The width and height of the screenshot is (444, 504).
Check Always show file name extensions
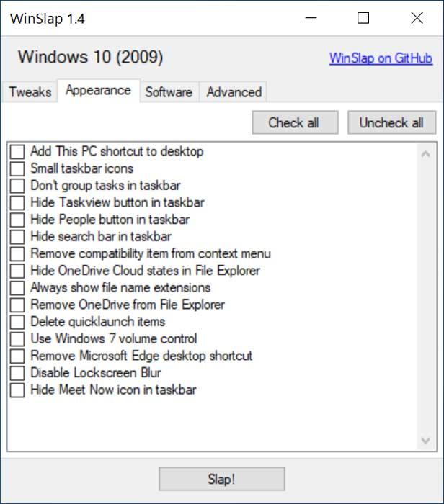[x=17, y=288]
